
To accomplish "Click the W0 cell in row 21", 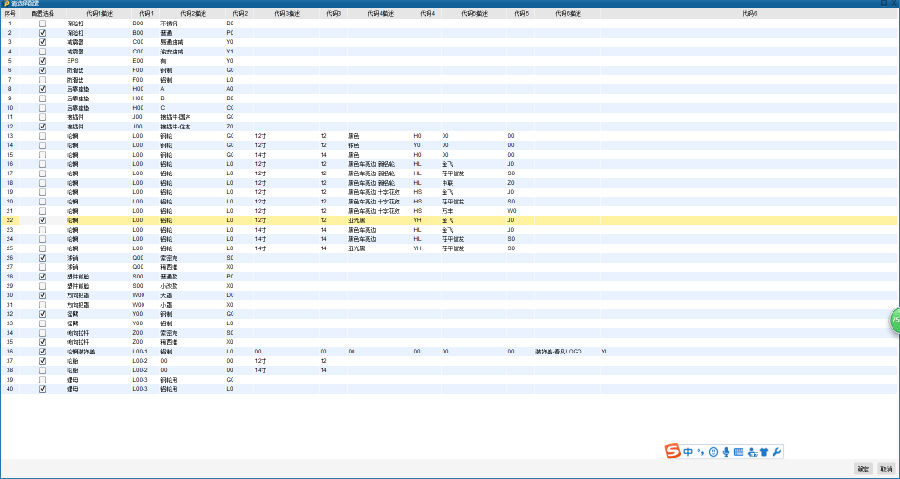I will click(x=511, y=211).
